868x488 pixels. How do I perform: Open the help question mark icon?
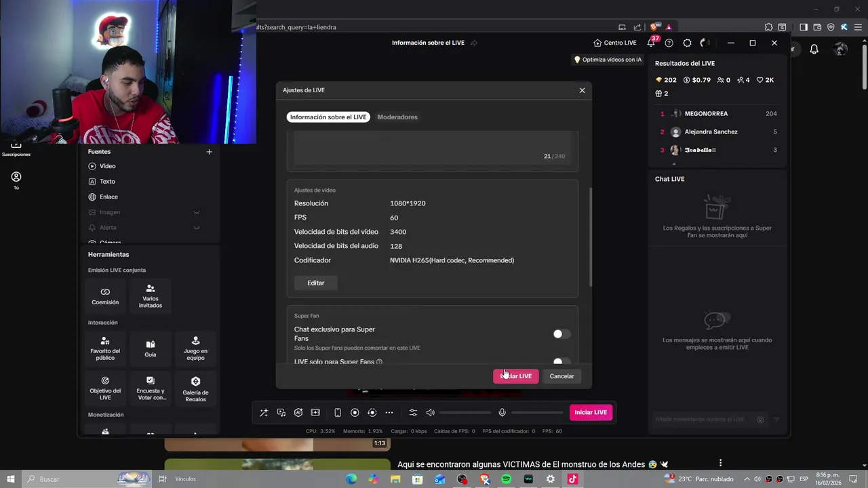pyautogui.click(x=669, y=43)
